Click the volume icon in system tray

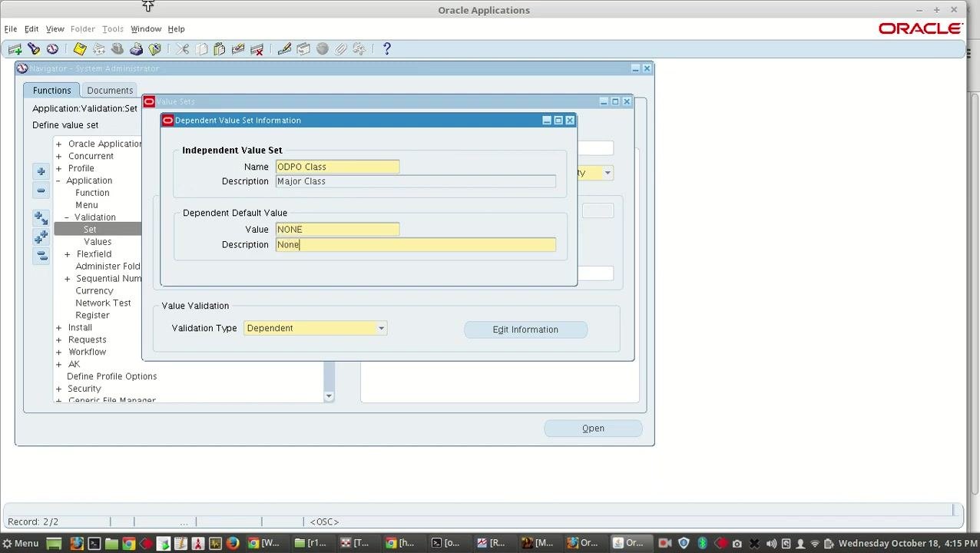click(771, 543)
